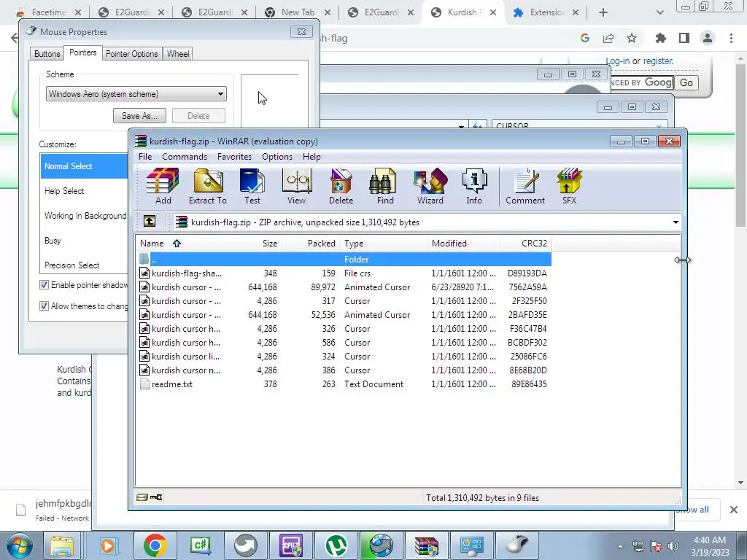Click the volume speaker tray icon
Image resolution: width=747 pixels, height=560 pixels.
[673, 546]
